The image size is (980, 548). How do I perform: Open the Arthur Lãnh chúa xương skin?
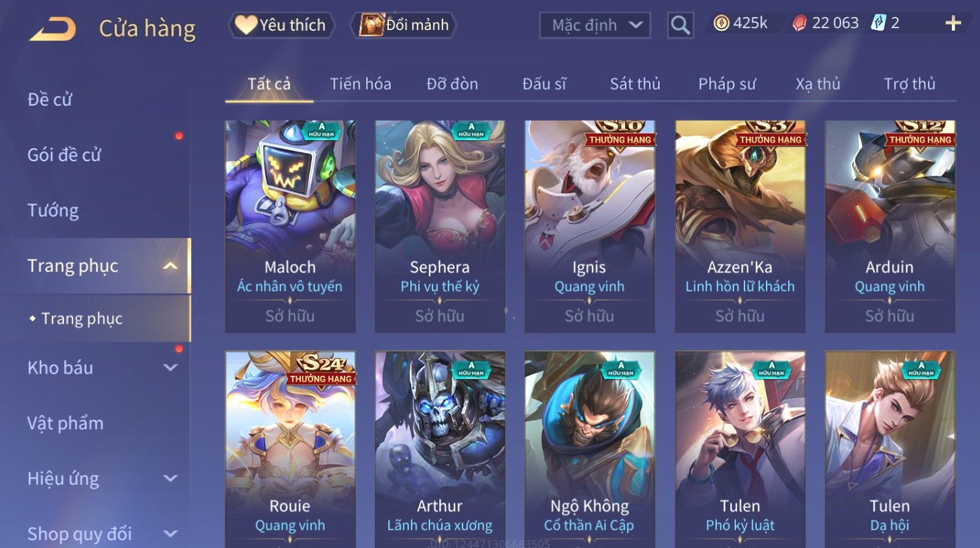click(440, 449)
